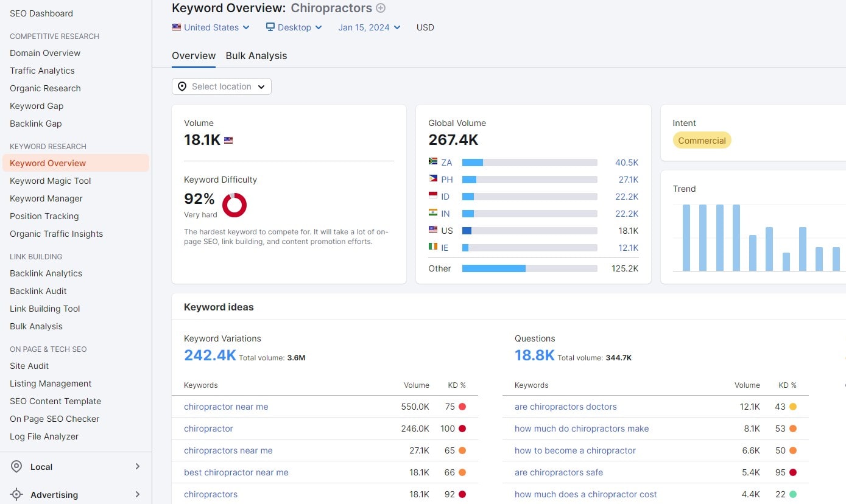
Task: Click the PH flag in Global Volume
Action: tap(433, 179)
